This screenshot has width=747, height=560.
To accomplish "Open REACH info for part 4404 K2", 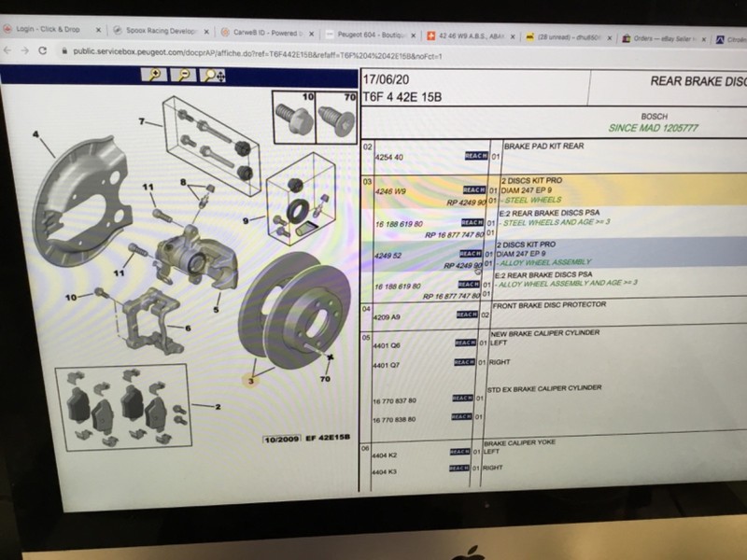I will [x=459, y=452].
